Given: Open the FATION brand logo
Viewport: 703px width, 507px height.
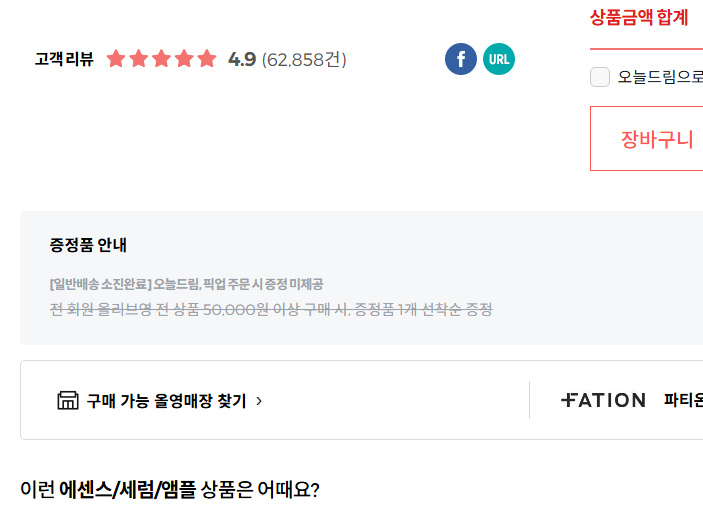Looking at the screenshot, I should [603, 400].
